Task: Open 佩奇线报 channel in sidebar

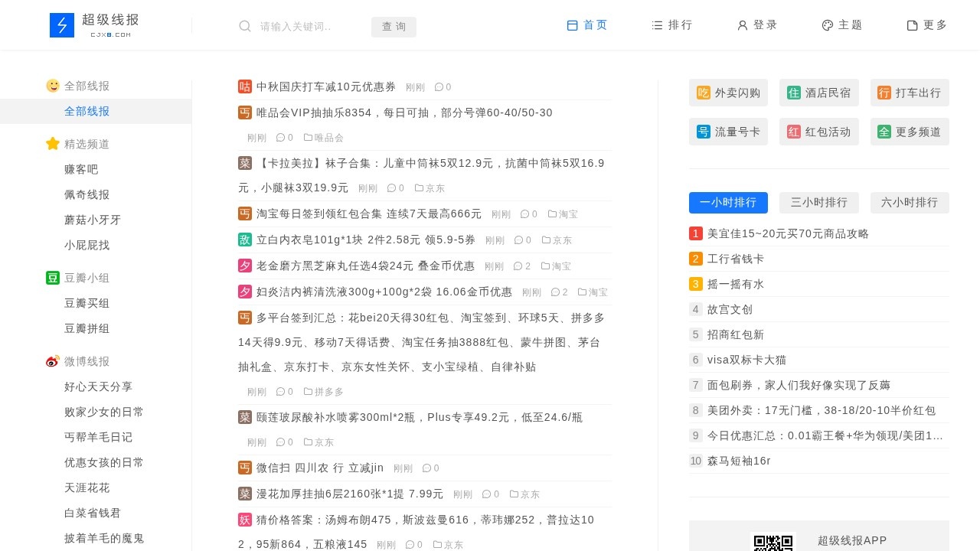Action: tap(87, 194)
